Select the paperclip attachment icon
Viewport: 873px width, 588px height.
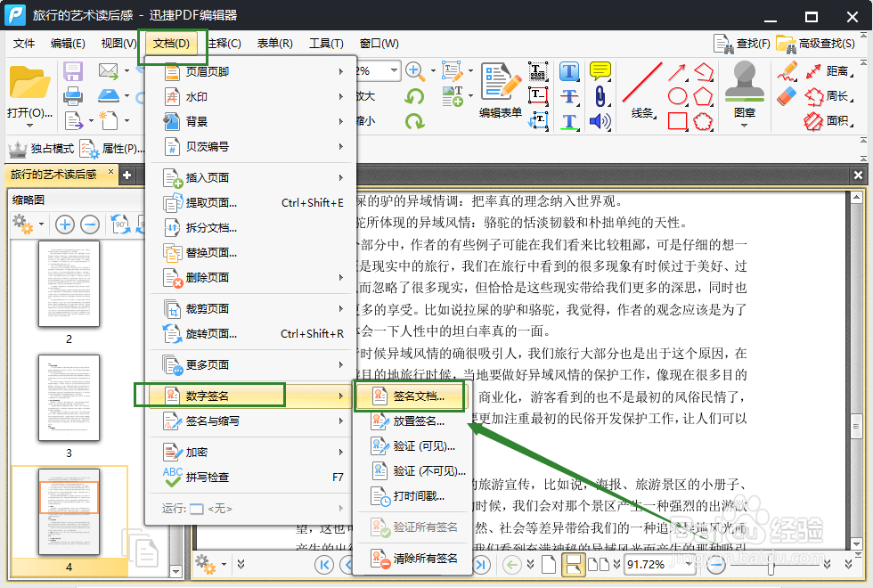(x=600, y=96)
